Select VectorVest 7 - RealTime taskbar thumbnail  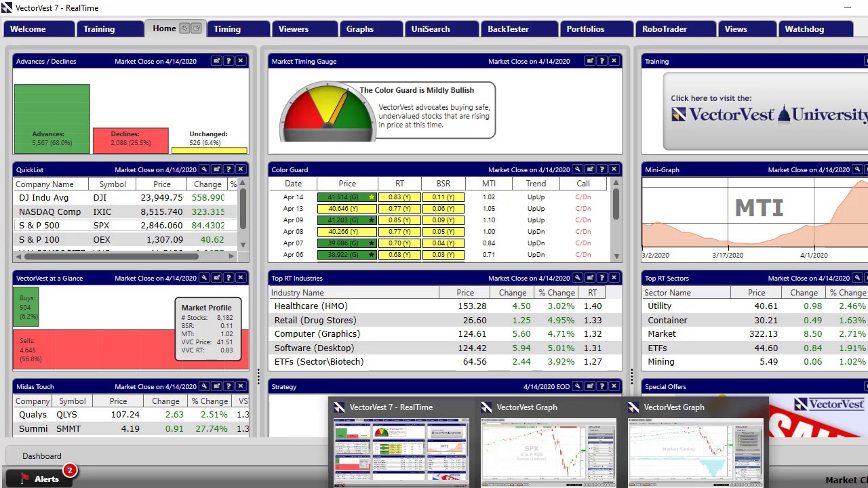pyautogui.click(x=401, y=443)
